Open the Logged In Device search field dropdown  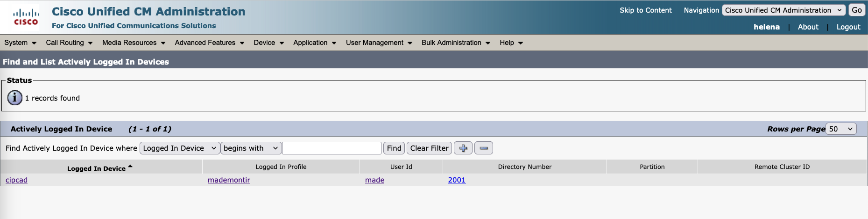click(x=180, y=148)
